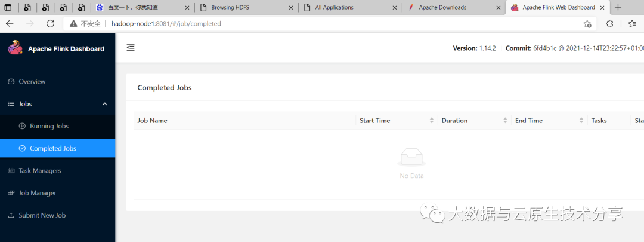Close the All Applications tab
The width and height of the screenshot is (644, 242).
coord(395,7)
